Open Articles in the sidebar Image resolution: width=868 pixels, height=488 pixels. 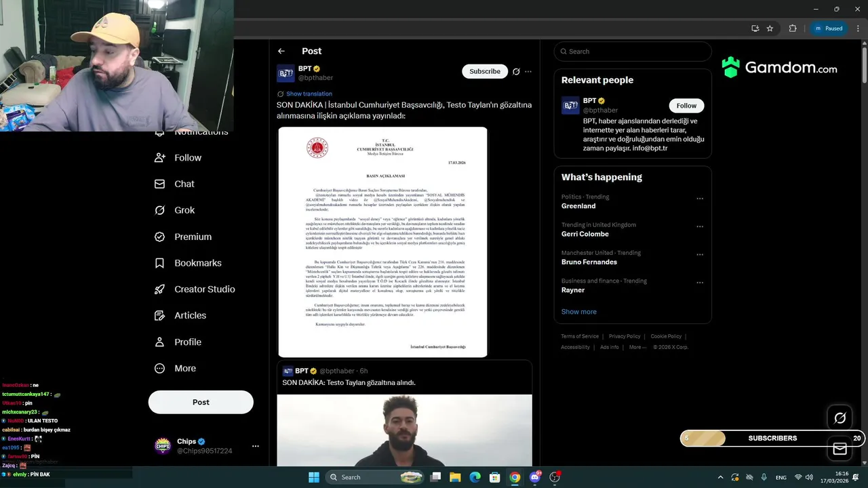click(x=191, y=315)
